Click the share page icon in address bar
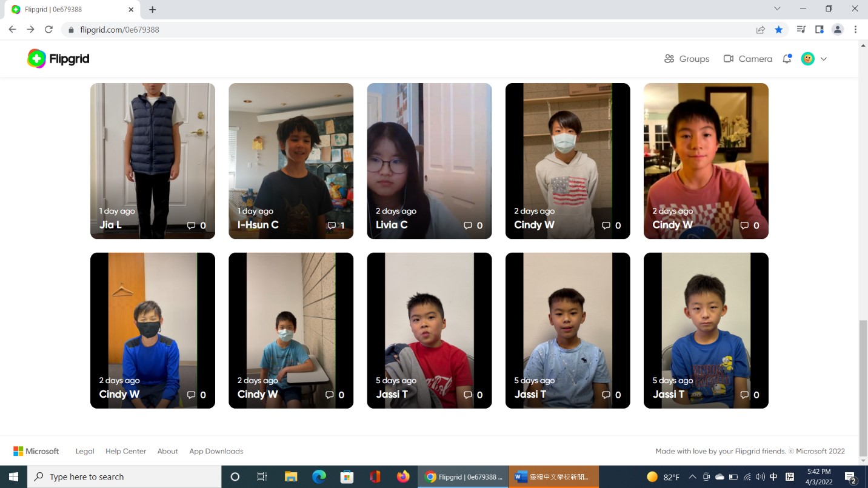Image resolution: width=868 pixels, height=488 pixels. tap(760, 30)
